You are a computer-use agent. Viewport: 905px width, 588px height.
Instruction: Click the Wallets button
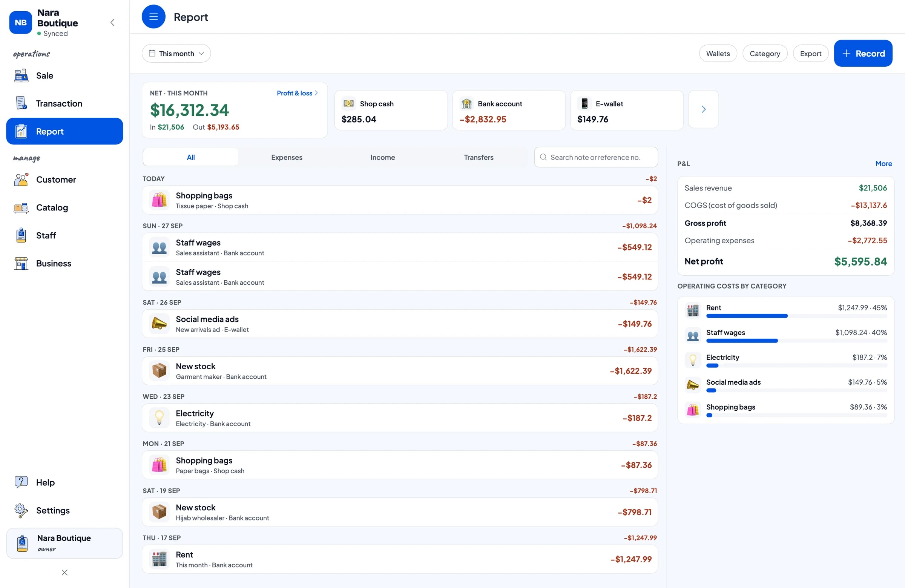(718, 53)
